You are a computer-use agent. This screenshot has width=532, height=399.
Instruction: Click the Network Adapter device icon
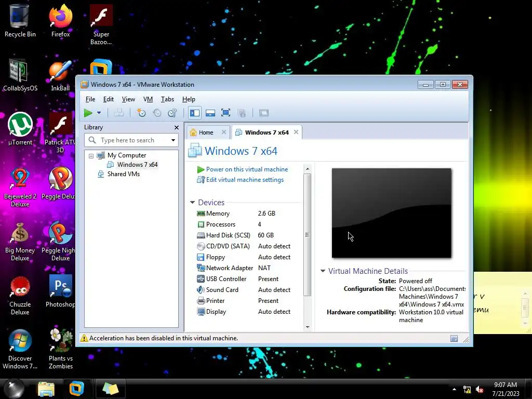[201, 268]
